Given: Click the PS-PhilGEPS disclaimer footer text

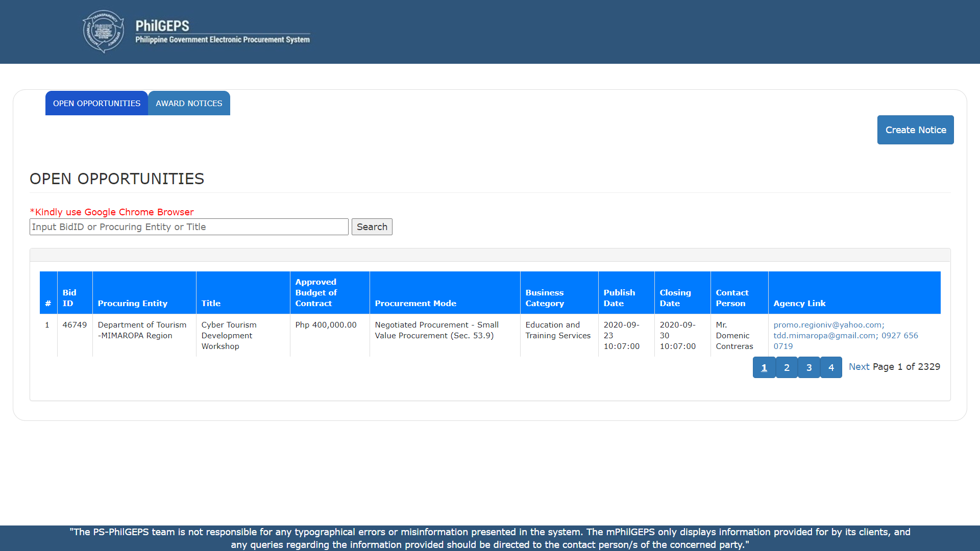Looking at the screenshot, I should (x=490, y=538).
